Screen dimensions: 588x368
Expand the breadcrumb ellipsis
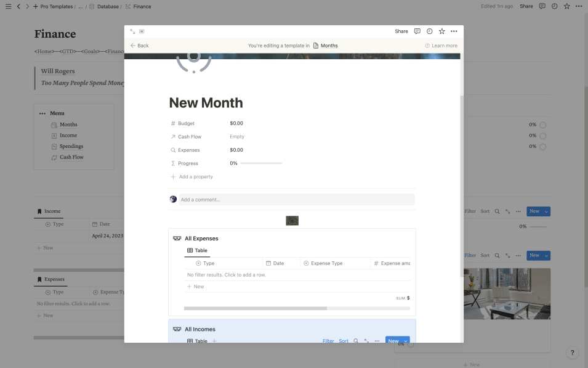click(x=80, y=6)
